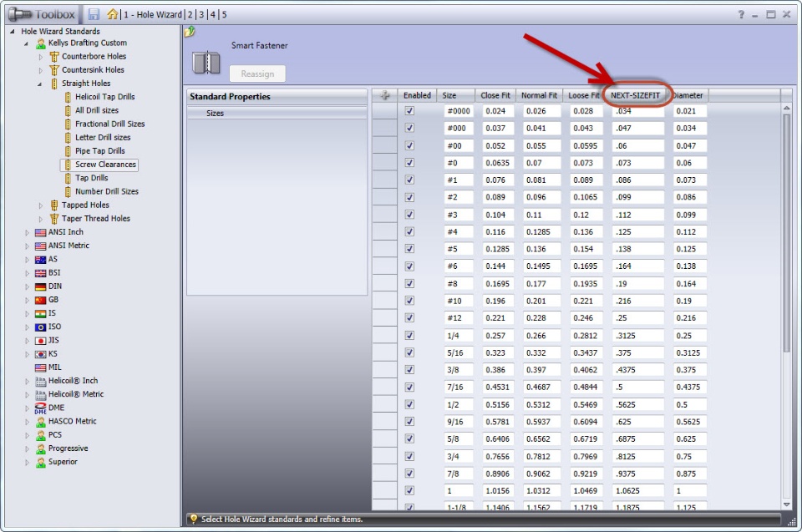Expand the HASCO Metric node
Screen dimensions: 802x532
coord(27,422)
